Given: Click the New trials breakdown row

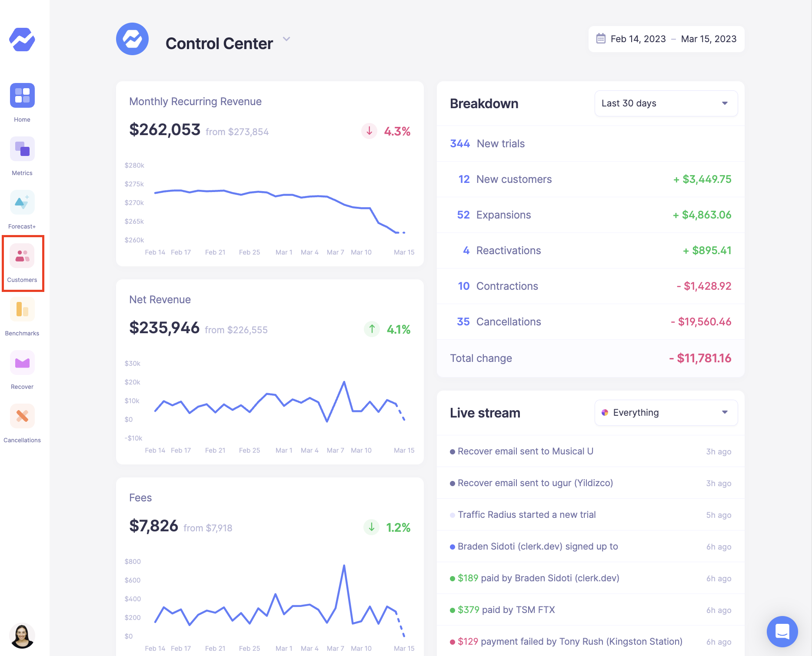Looking at the screenshot, I should coord(590,144).
